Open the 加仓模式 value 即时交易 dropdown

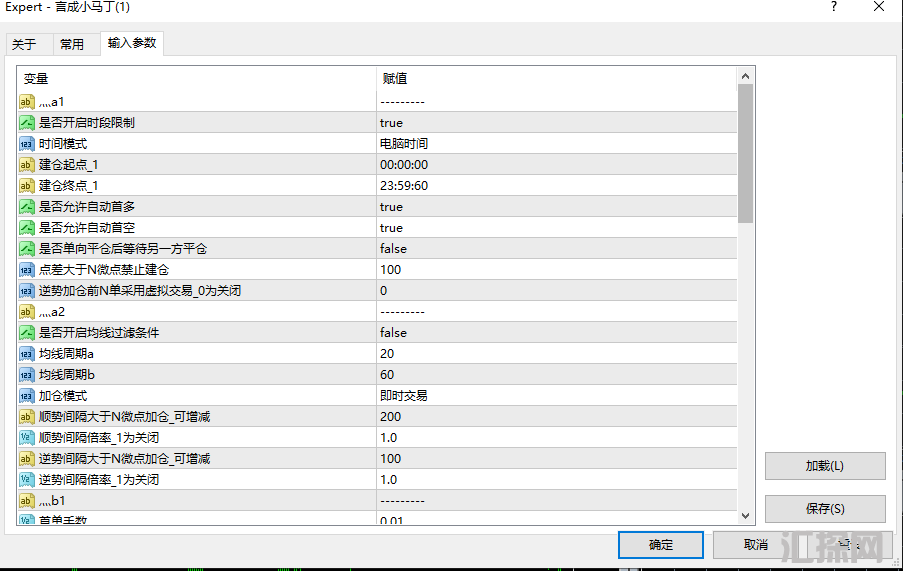(x=404, y=396)
